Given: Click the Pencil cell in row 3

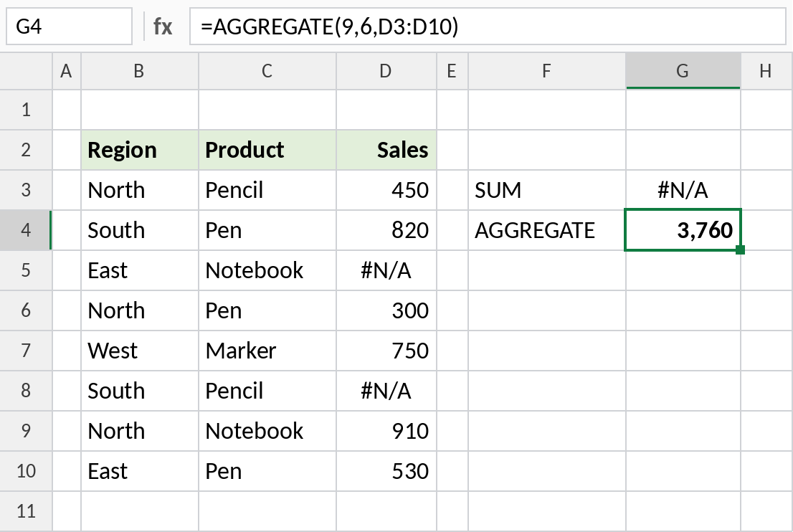Looking at the screenshot, I should 267,190.
